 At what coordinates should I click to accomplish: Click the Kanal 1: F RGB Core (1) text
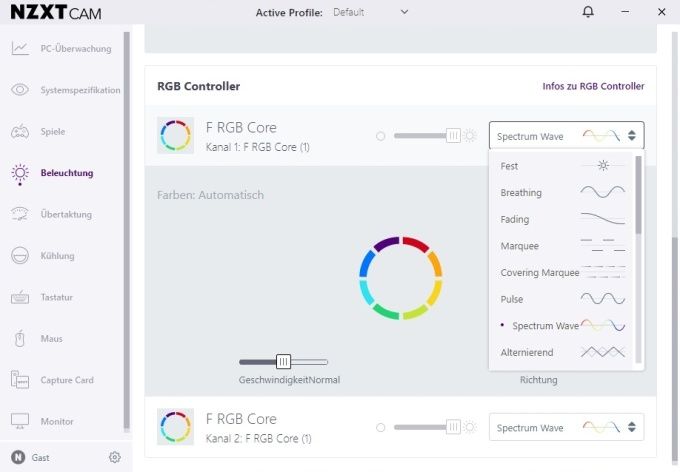258,147
